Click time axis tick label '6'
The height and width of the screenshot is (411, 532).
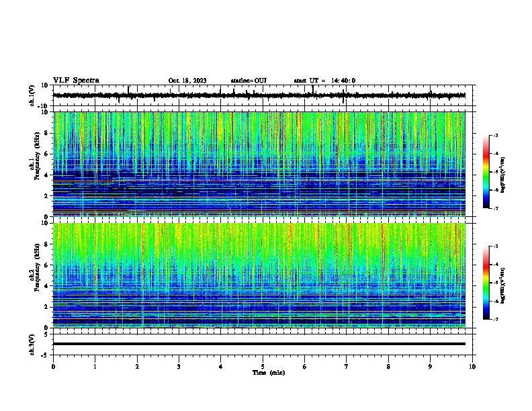[305, 367]
